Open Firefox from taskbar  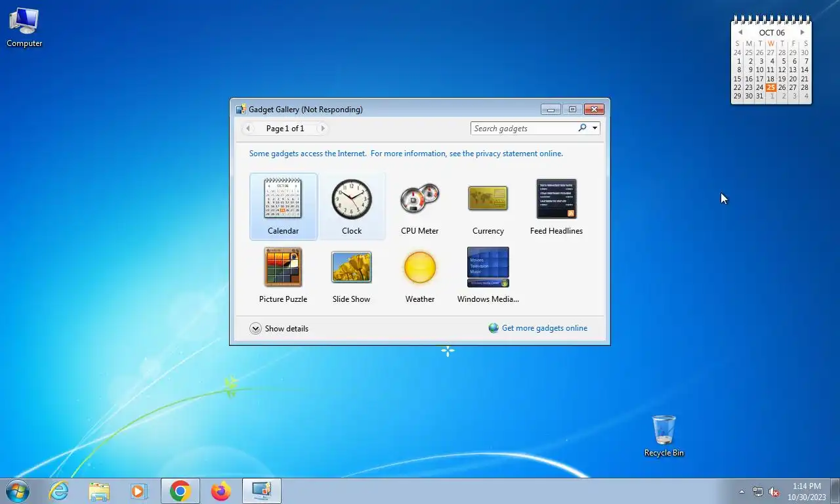tap(221, 491)
